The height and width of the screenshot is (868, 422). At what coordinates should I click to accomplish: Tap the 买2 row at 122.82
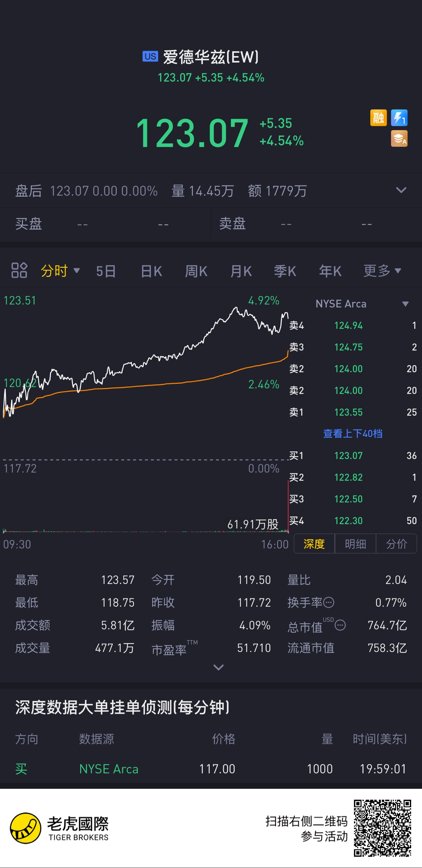353,477
